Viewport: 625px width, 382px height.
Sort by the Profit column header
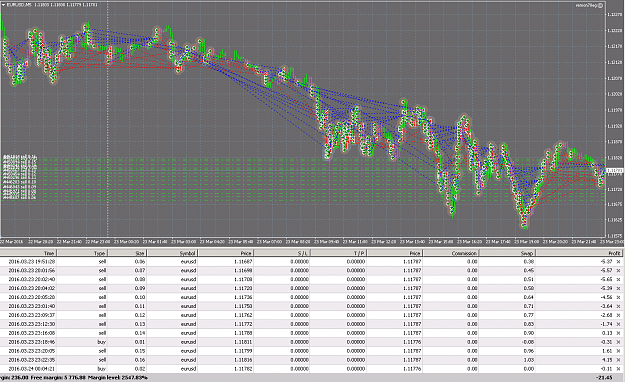click(579, 253)
